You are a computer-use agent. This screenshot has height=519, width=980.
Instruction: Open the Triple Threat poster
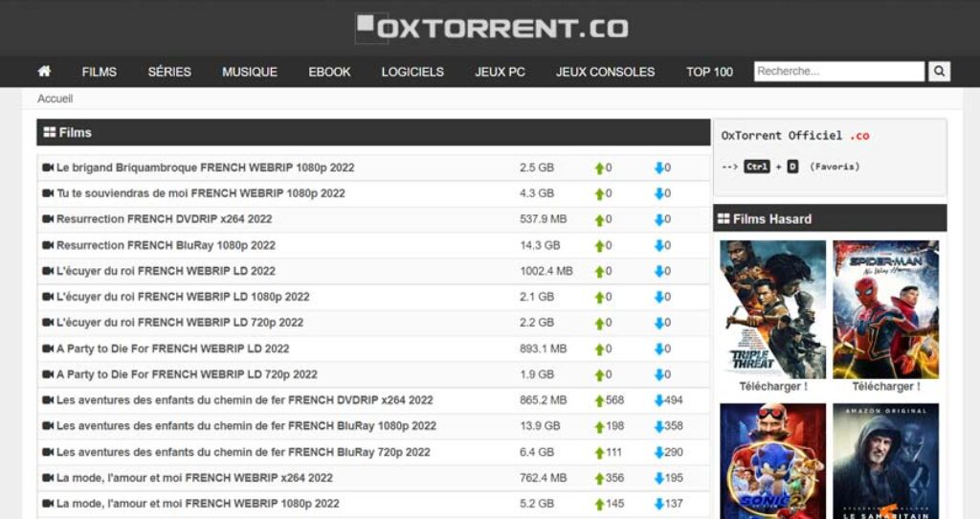(772, 309)
